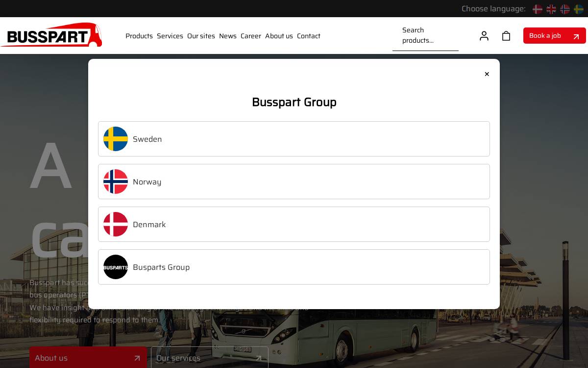The height and width of the screenshot is (368, 588).
Task: Go to the News page
Action: pos(228,36)
